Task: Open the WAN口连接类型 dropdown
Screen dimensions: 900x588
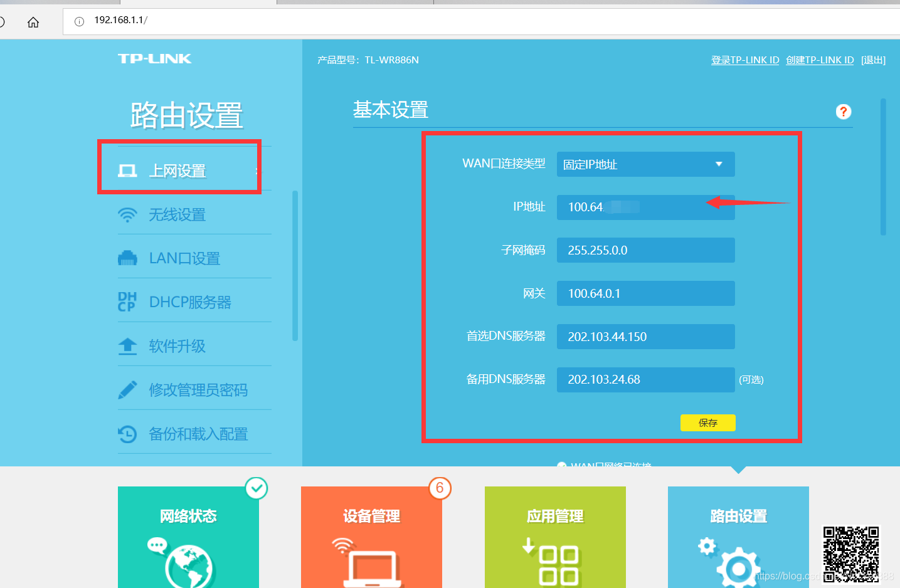Action: (646, 164)
